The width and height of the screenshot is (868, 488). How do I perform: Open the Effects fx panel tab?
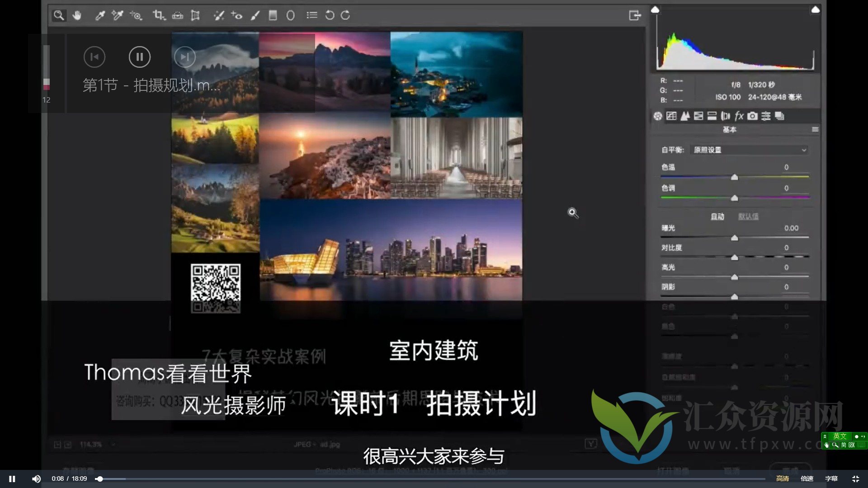(739, 116)
